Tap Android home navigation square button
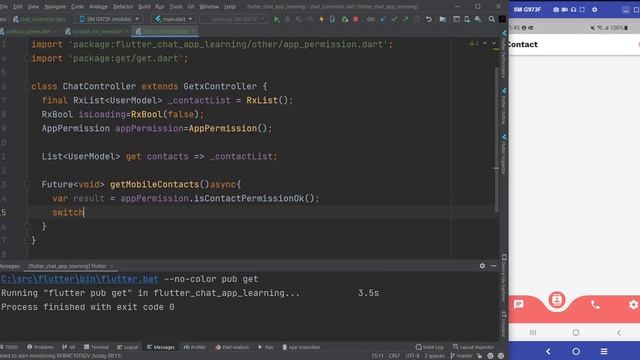The height and width of the screenshot is (360, 640). pos(576,333)
